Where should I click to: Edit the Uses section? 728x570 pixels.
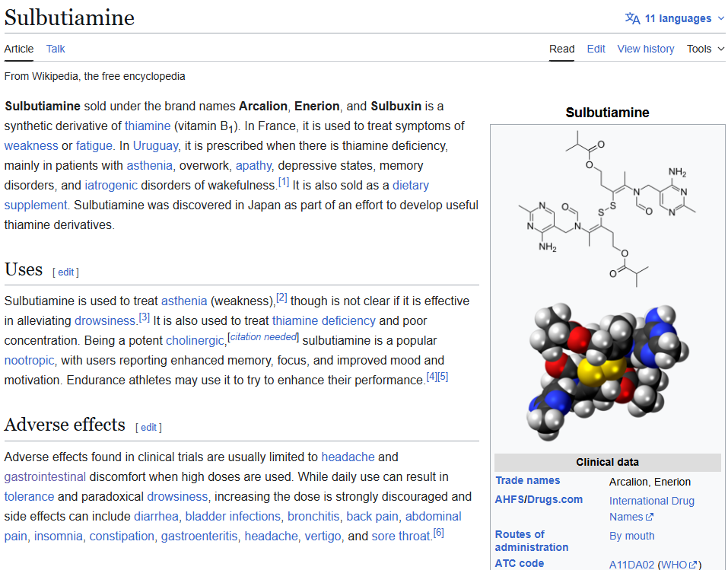pyautogui.click(x=65, y=272)
